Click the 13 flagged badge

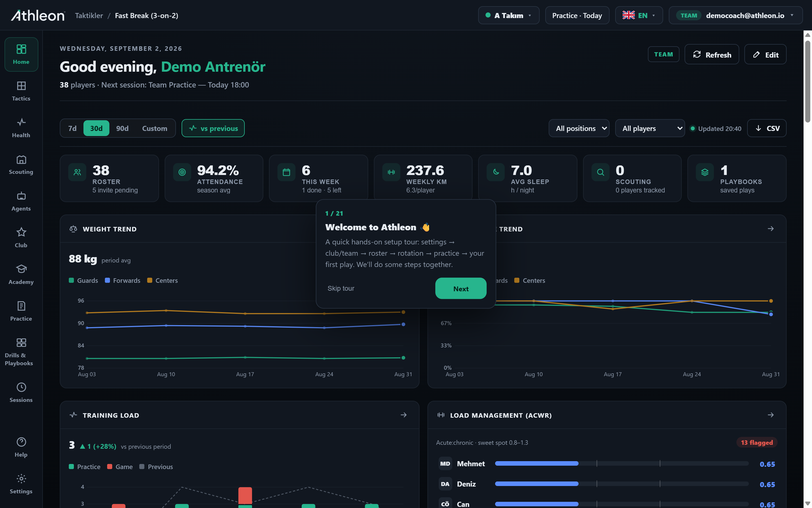click(757, 443)
